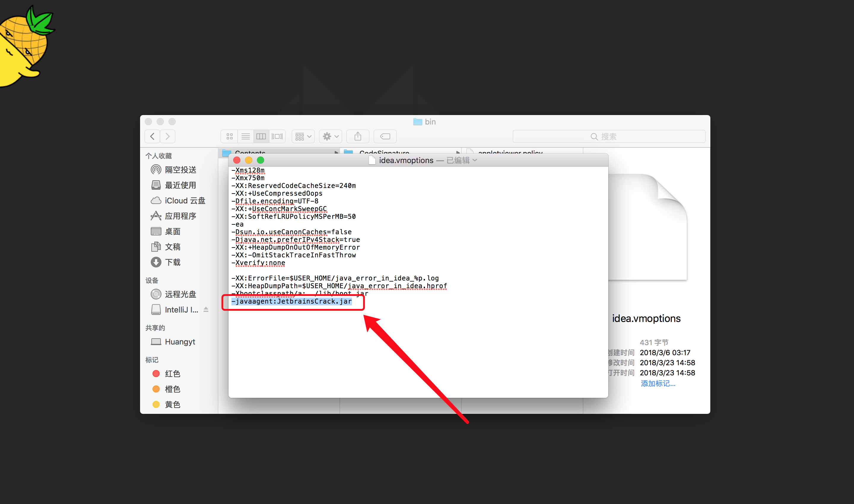Viewport: 854px width, 504px height.
Task: Click the -Dfile.encoding=UTF-8 line
Action: (275, 201)
